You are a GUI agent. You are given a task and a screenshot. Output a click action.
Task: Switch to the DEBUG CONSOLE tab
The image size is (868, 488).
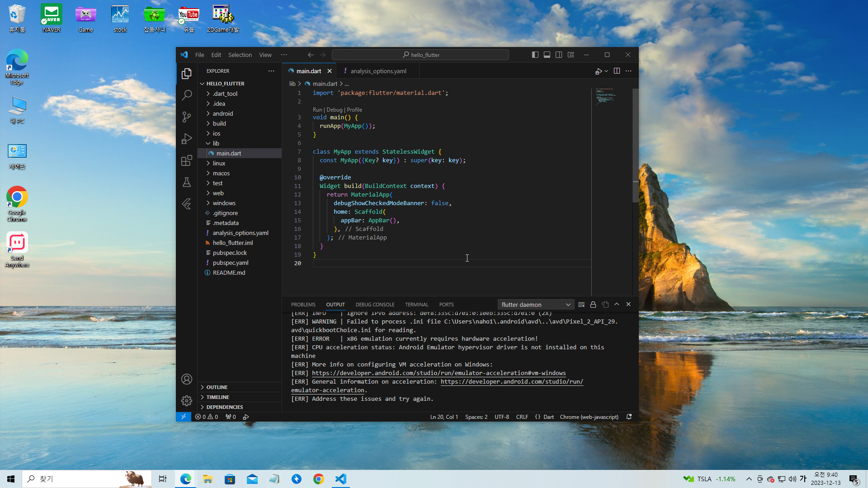click(x=375, y=305)
